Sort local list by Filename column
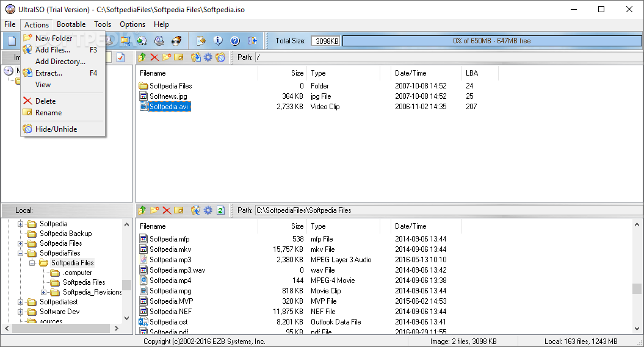Viewport: 644px width, 347px height. point(197,226)
